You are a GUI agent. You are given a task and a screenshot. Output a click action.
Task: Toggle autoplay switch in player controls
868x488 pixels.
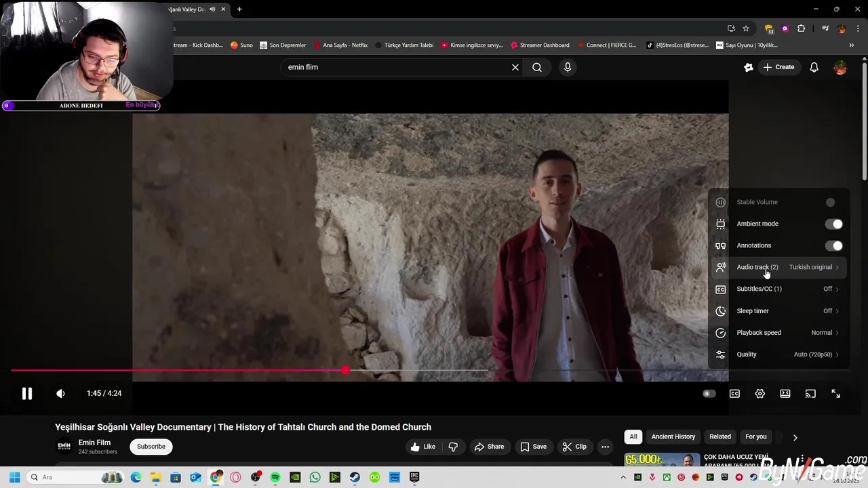point(709,394)
